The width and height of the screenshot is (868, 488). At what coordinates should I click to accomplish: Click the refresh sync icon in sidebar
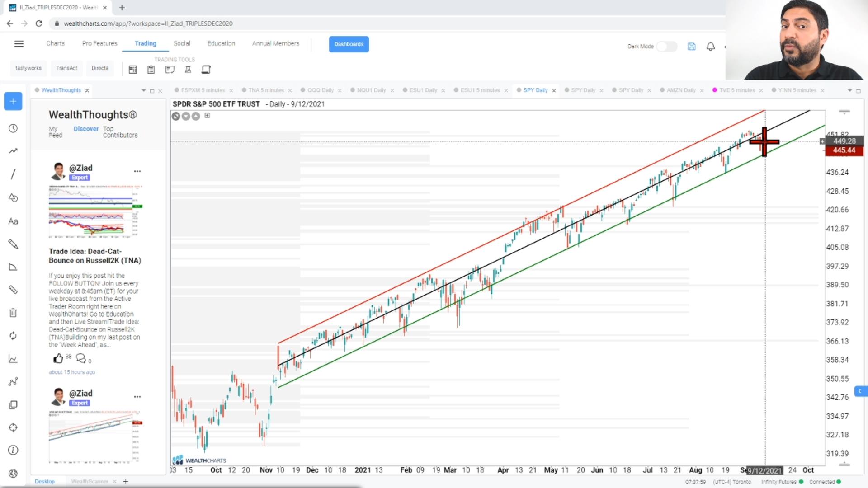point(13,336)
